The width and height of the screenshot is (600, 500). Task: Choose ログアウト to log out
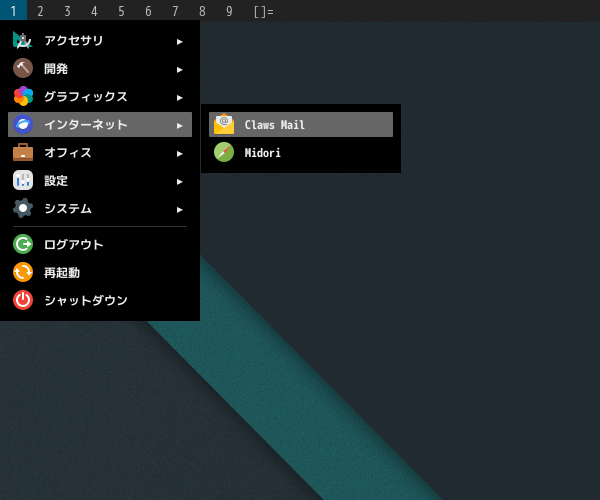pos(100,244)
